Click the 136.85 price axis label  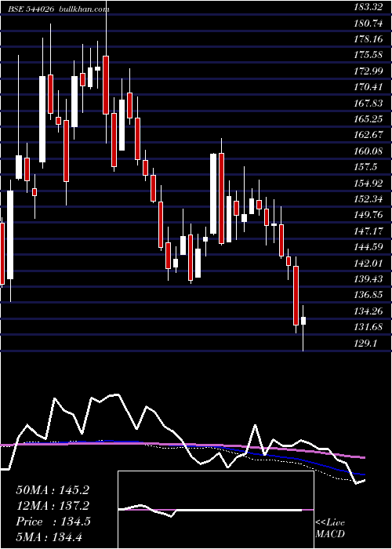point(368,295)
